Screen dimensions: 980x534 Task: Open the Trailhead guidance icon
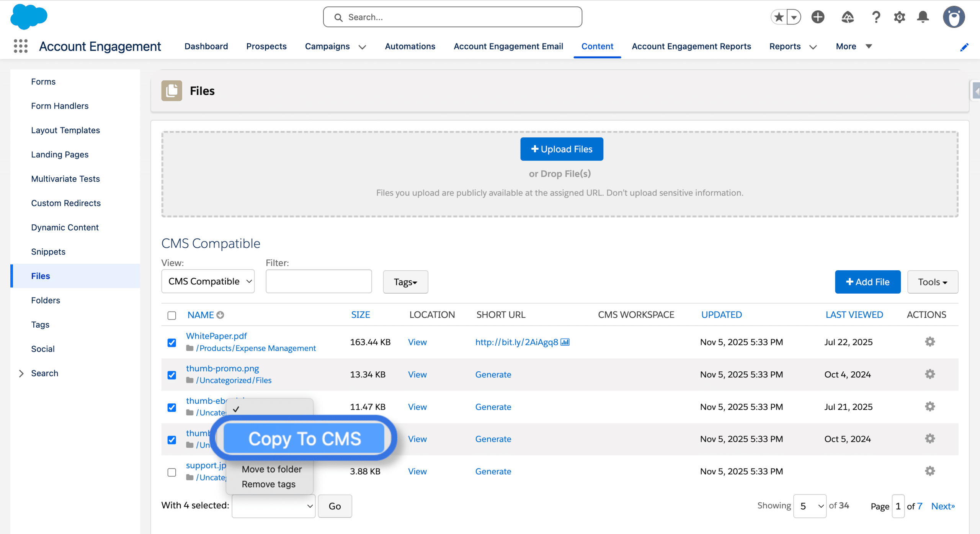tap(848, 17)
